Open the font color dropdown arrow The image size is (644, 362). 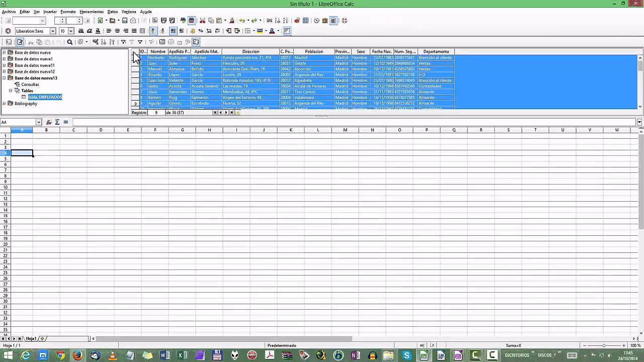pos(278,31)
